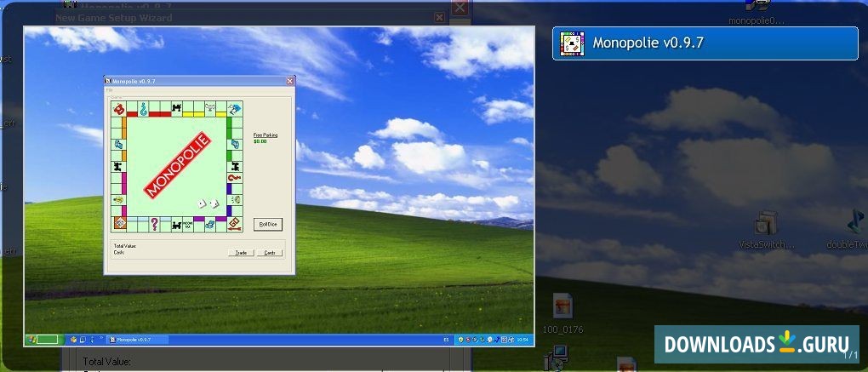Click the GO corner square with red arrow
The height and width of the screenshot is (372, 868).
point(235,224)
